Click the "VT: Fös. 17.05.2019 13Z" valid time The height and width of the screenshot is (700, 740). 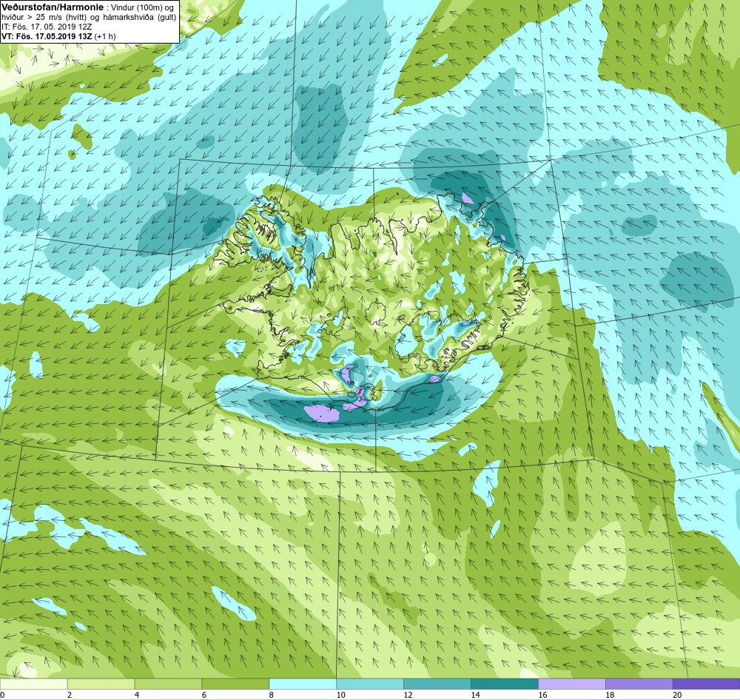click(47, 36)
